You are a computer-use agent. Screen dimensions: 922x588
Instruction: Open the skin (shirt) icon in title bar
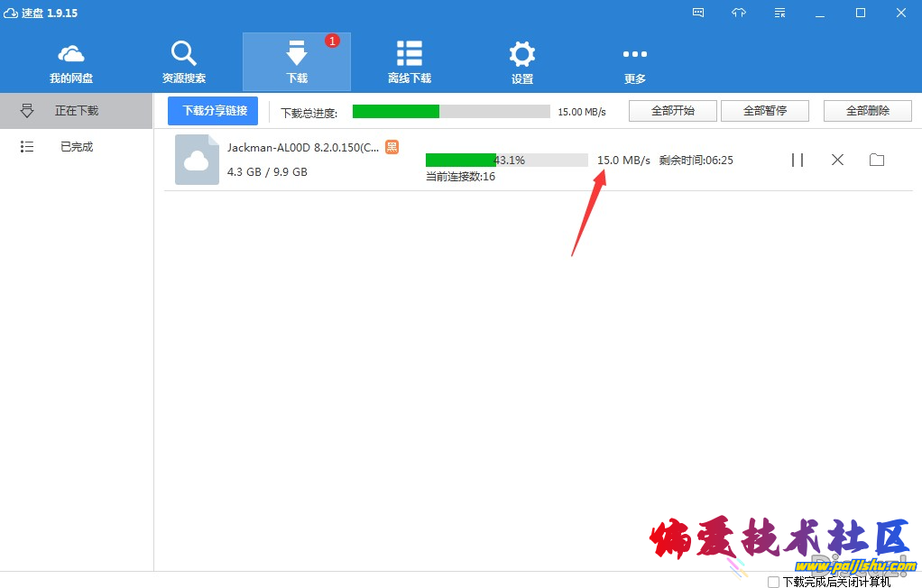point(739,13)
